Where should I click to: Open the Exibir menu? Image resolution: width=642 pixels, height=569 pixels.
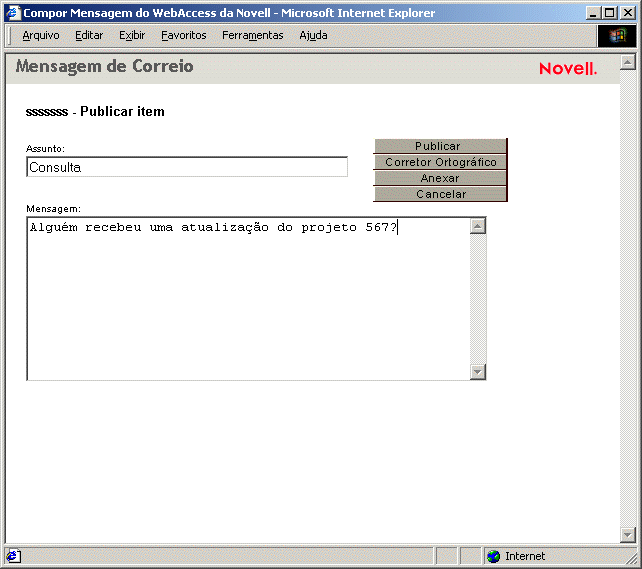(x=132, y=36)
